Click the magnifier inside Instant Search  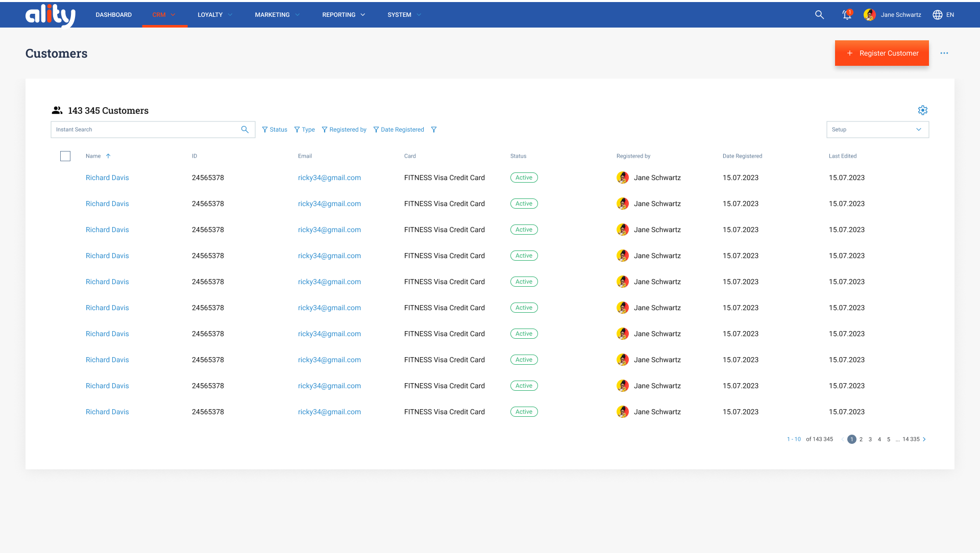(x=244, y=130)
